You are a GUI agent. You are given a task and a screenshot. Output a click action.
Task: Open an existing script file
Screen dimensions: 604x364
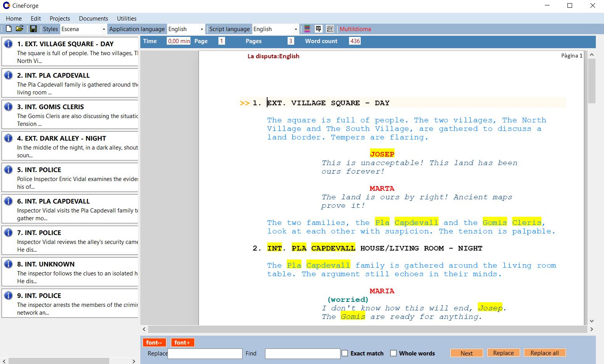point(19,28)
